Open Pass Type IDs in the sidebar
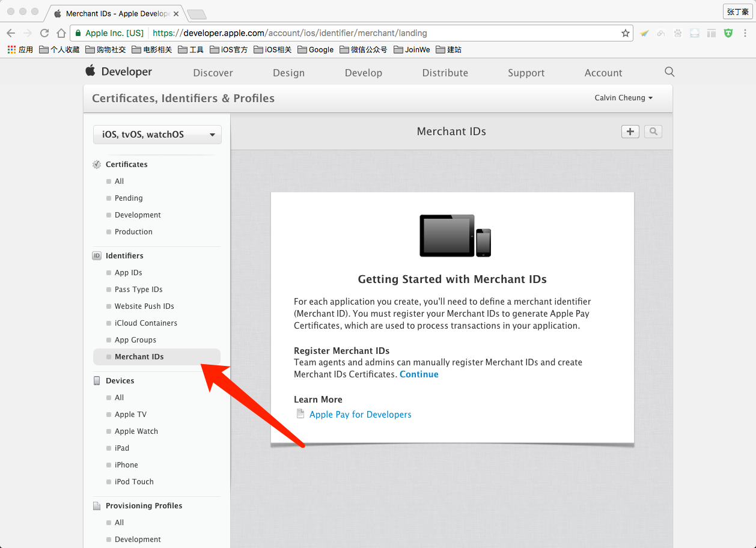 click(x=138, y=289)
